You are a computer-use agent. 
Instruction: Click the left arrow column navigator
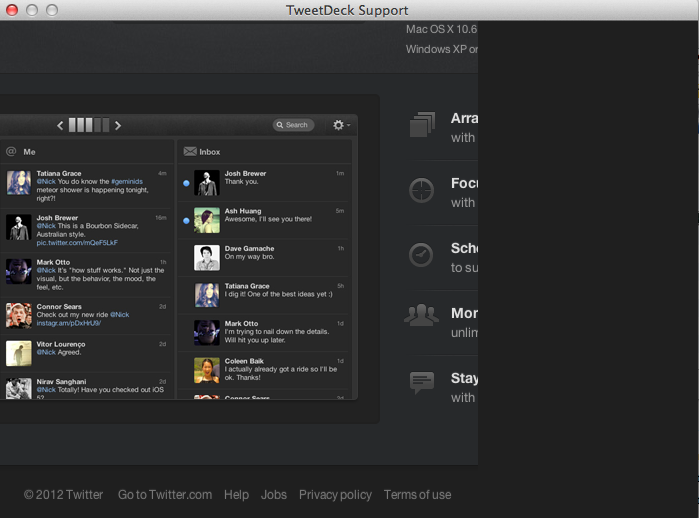click(60, 126)
